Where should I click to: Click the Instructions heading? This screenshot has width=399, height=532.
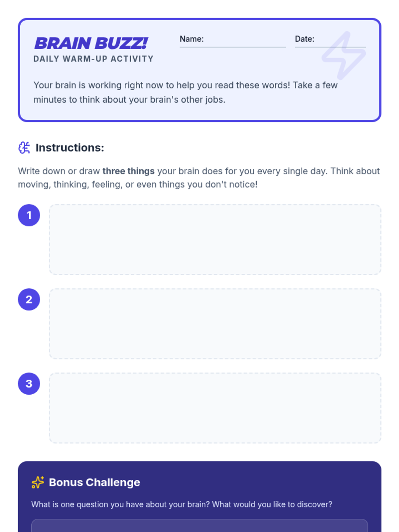70,148
